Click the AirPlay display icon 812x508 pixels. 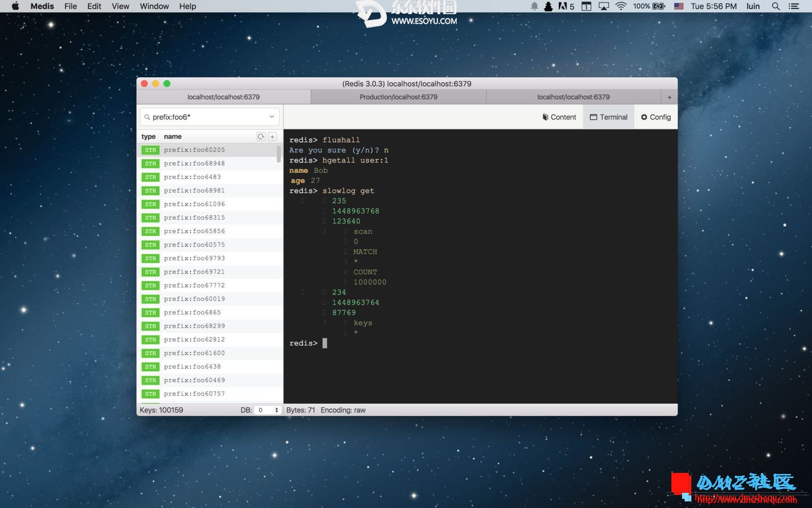pos(604,6)
